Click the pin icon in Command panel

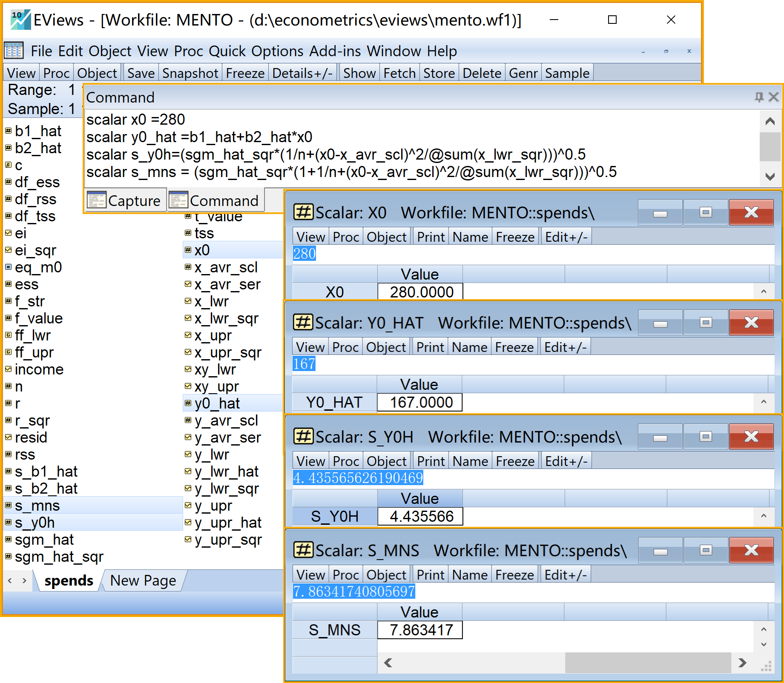point(759,97)
